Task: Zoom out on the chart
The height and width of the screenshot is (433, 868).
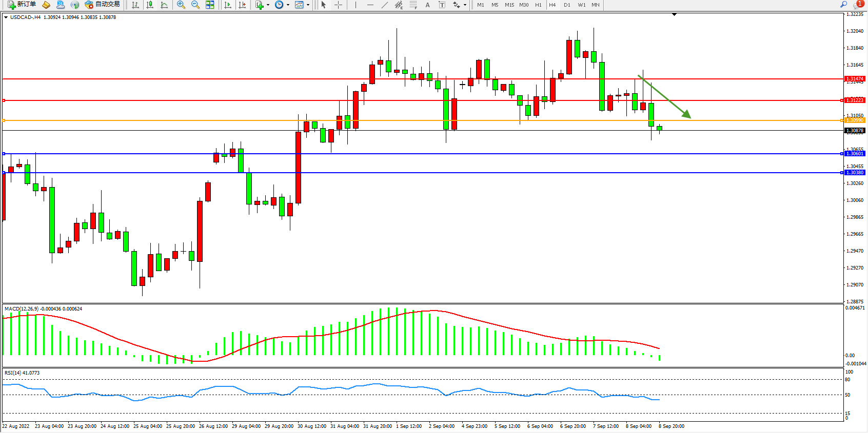Action: coord(195,5)
